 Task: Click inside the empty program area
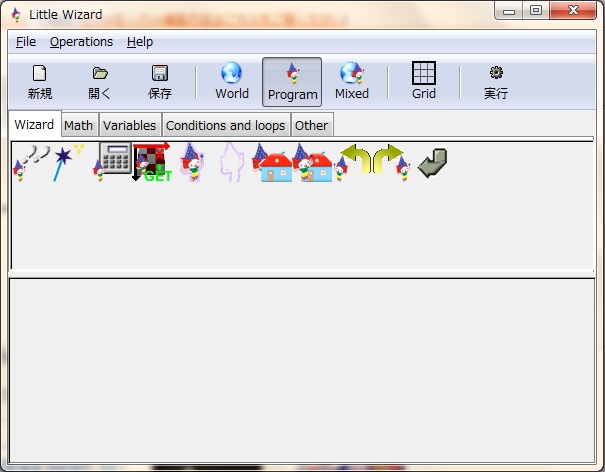302,370
